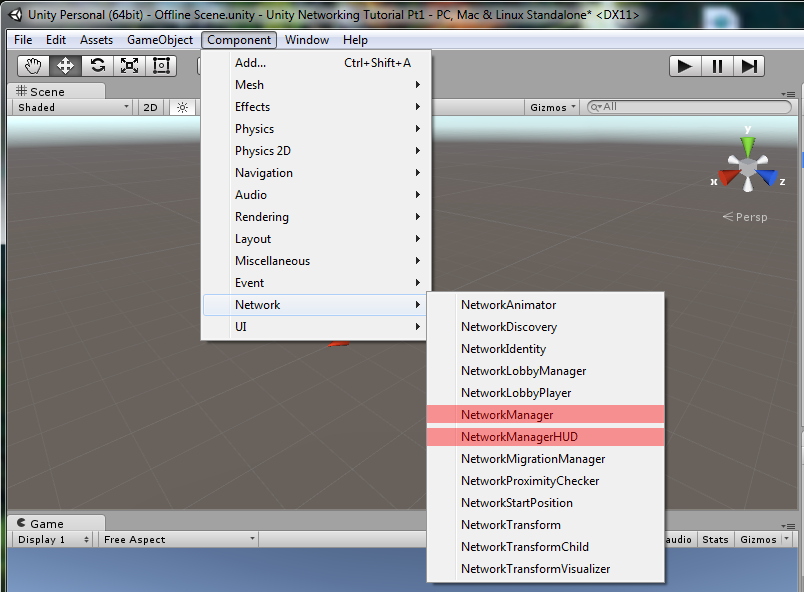This screenshot has width=804, height=592.
Task: Open the Assets menu
Action: click(96, 40)
